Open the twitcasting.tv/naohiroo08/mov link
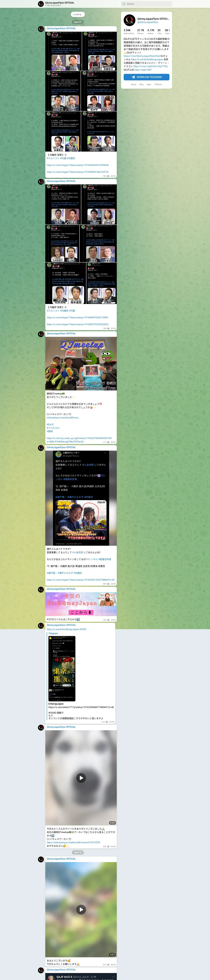Screen dimensions: 210x980 tap(63, 418)
